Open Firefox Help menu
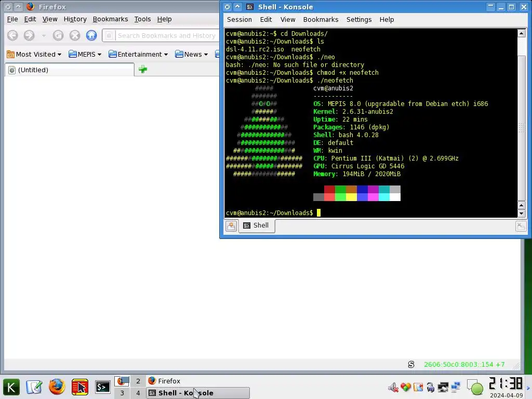Image resolution: width=532 pixels, height=399 pixels. [164, 19]
